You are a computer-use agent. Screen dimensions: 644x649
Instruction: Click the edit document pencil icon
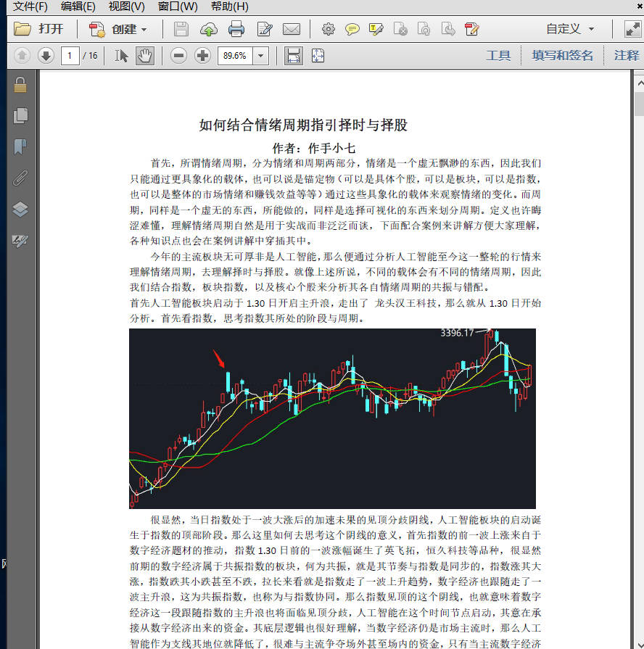[x=265, y=30]
